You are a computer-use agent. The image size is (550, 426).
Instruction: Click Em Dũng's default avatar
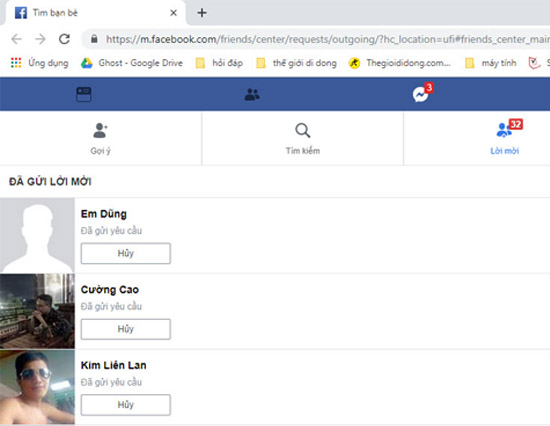coord(37,235)
